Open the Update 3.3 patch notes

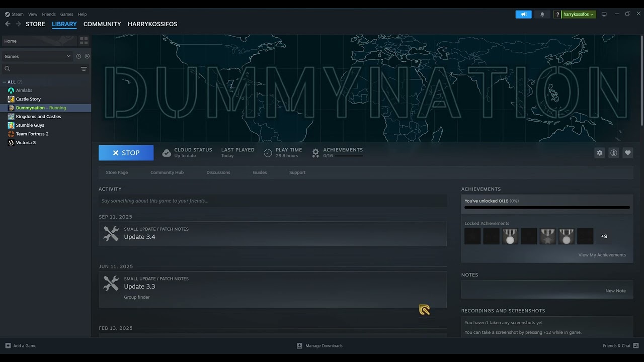coord(273,289)
